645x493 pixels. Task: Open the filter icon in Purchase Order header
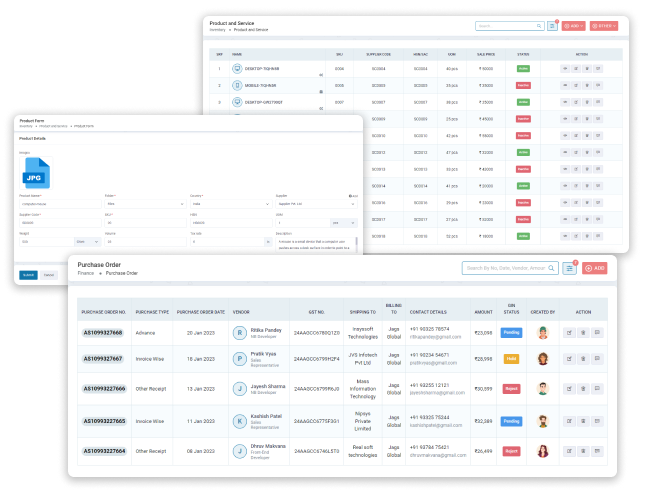[569, 268]
